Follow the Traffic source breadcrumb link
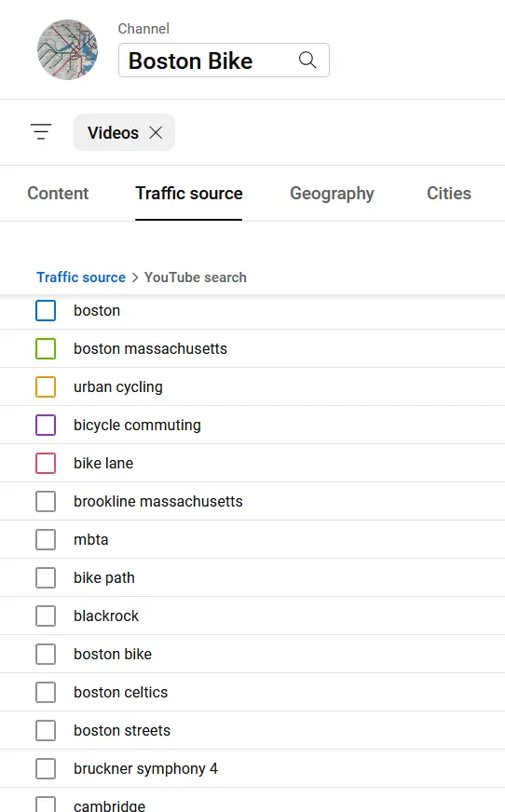 tap(81, 277)
